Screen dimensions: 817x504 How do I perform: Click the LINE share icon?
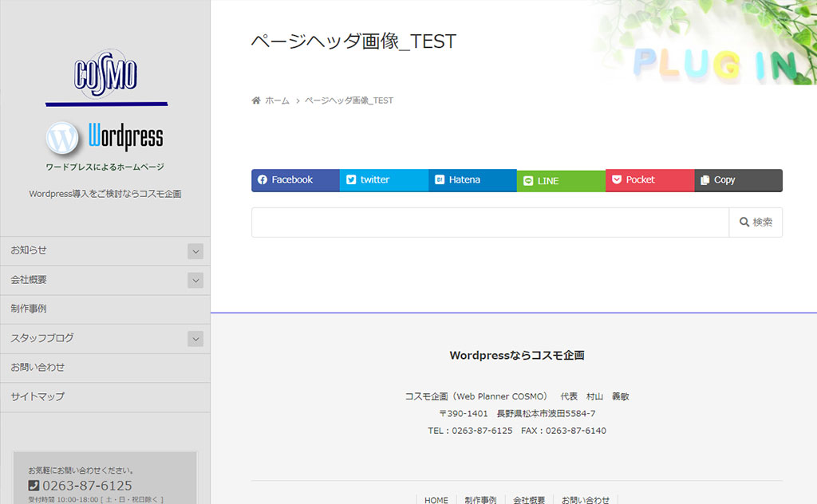point(528,181)
